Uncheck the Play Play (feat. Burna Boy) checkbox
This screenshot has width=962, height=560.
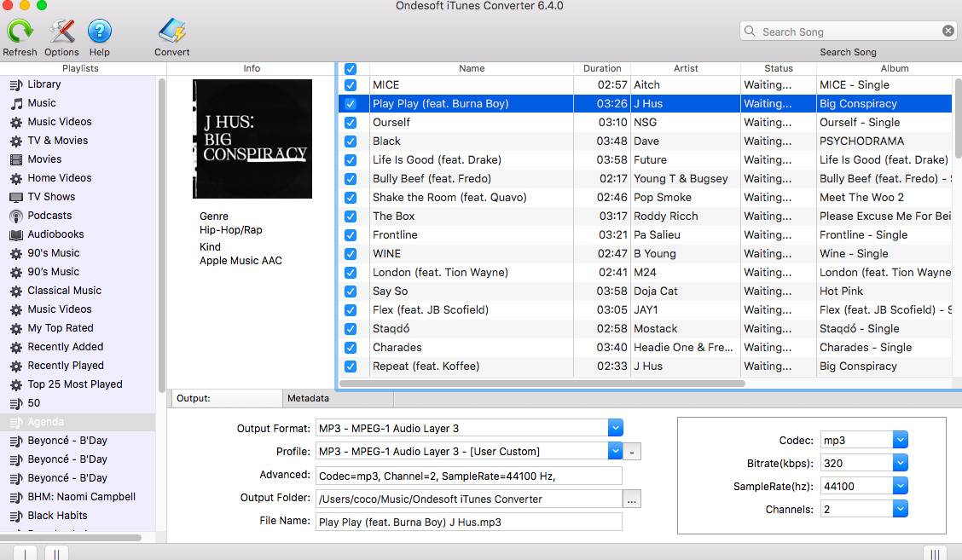(x=351, y=104)
